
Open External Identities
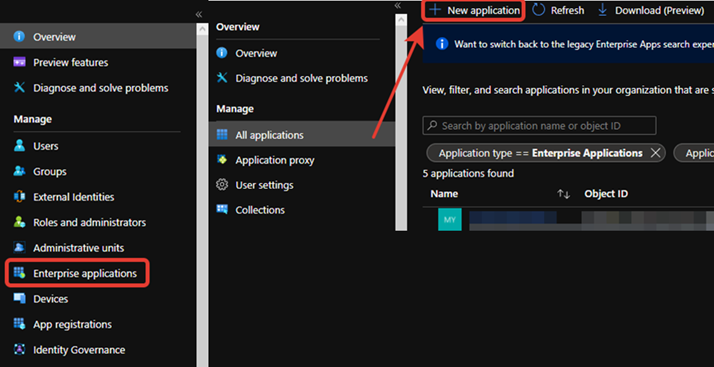pos(73,197)
